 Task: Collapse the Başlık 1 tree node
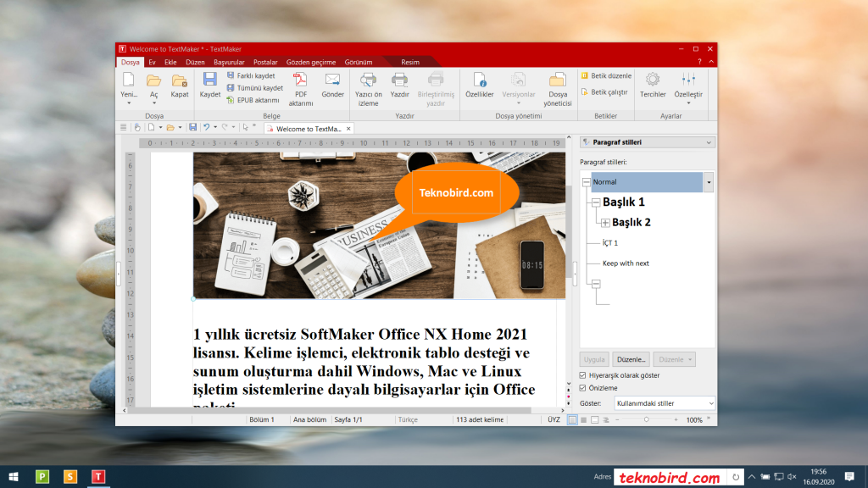596,202
